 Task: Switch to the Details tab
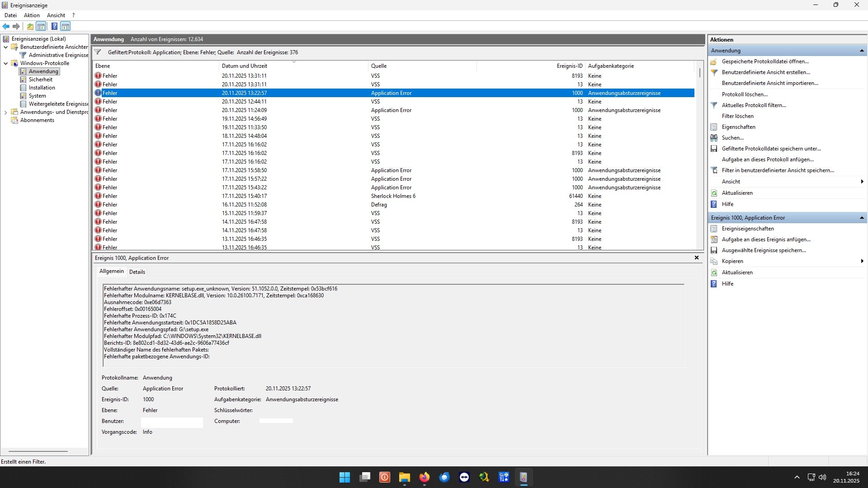click(137, 272)
